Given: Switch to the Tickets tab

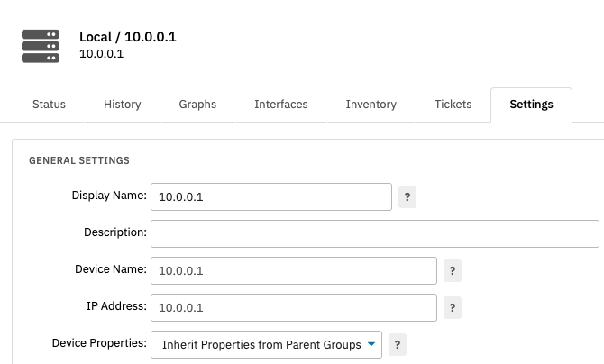Looking at the screenshot, I should pos(453,105).
